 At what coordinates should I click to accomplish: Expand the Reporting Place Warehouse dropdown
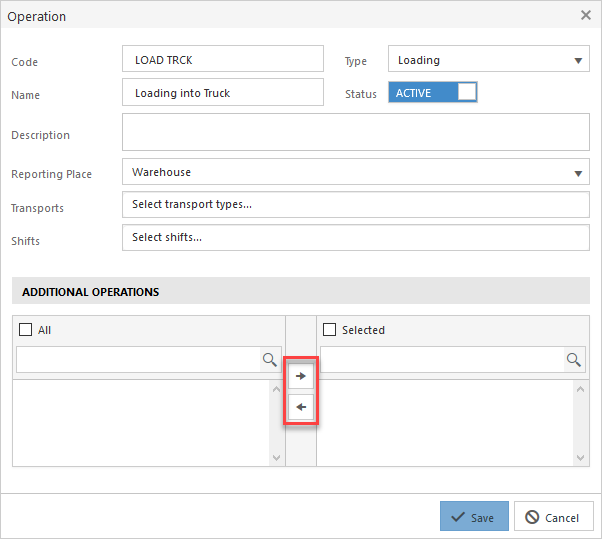click(x=356, y=172)
